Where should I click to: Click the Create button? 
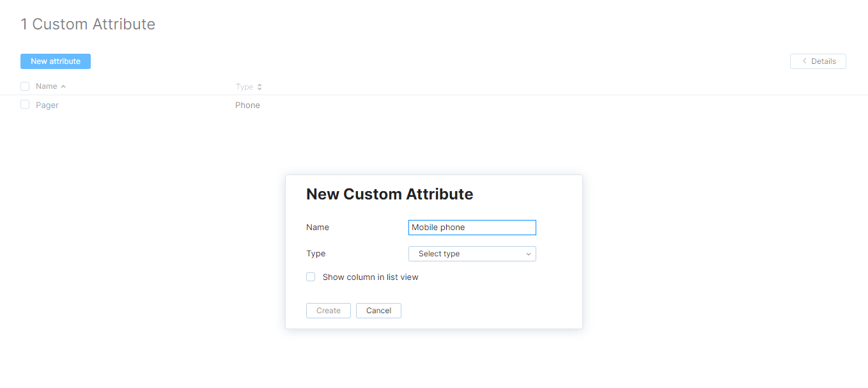pos(328,310)
